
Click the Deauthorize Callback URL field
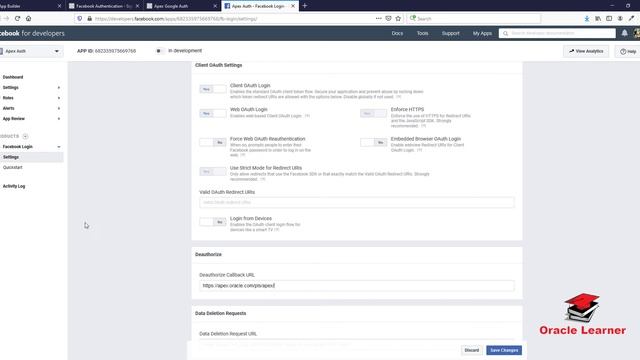tap(357, 286)
